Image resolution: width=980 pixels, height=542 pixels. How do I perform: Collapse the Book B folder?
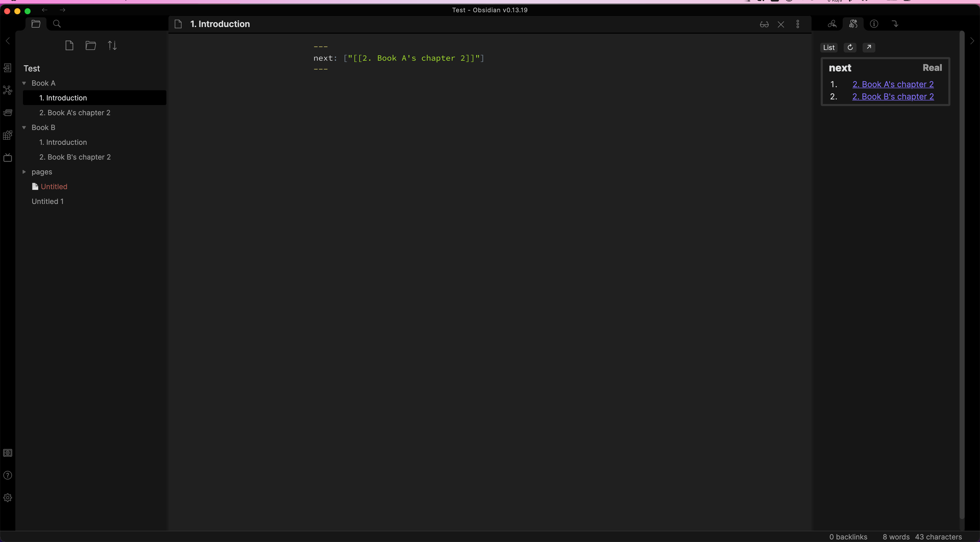pyautogui.click(x=24, y=127)
